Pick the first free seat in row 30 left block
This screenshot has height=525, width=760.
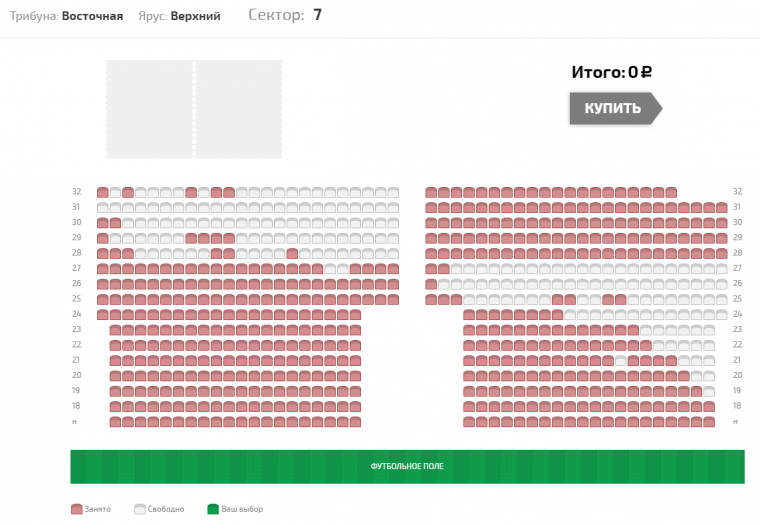128,223
